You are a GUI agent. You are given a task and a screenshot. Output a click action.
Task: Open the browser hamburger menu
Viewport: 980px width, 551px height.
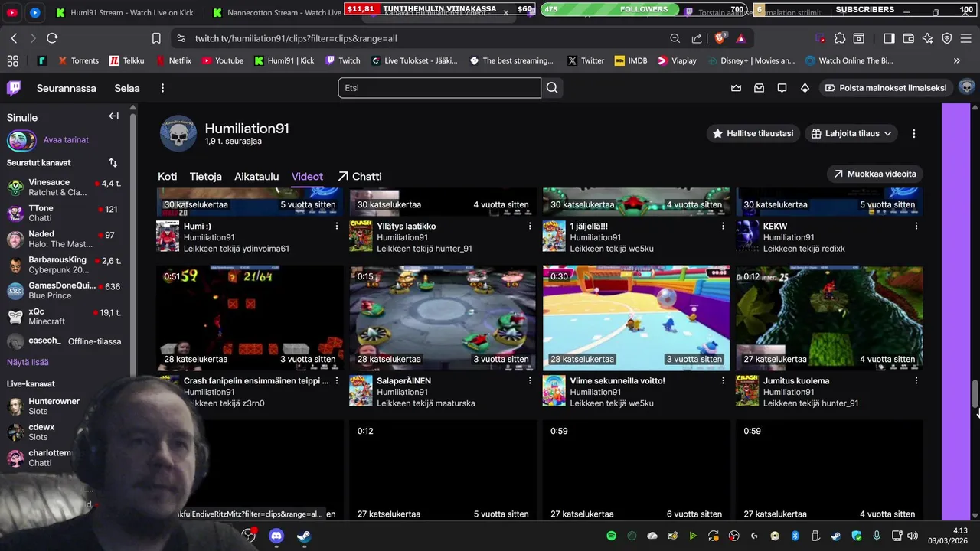coord(967,38)
